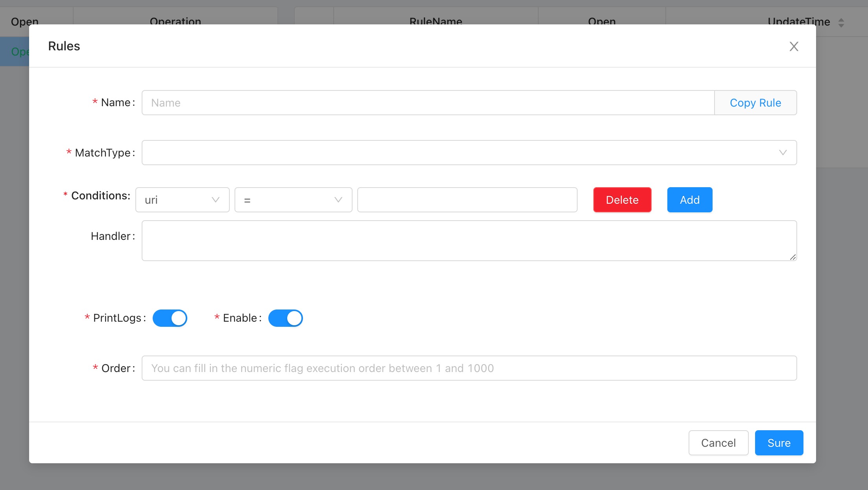Toggle the PrintLogs switch off
868x490 pixels.
click(x=170, y=318)
